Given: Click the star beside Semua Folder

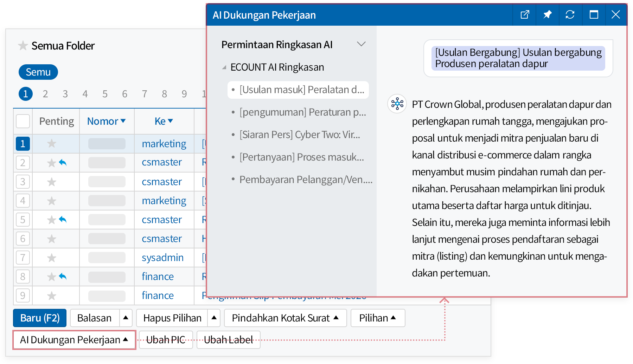Looking at the screenshot, I should pyautogui.click(x=23, y=46).
